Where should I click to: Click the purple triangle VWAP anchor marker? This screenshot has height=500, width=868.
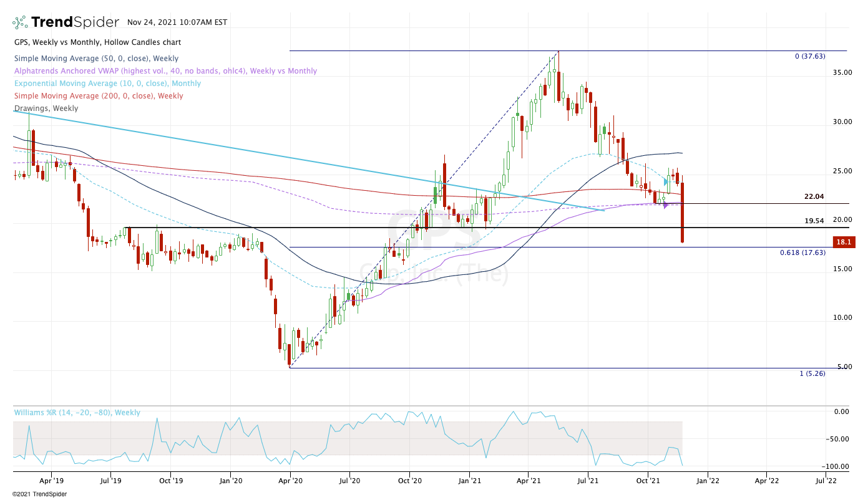(665, 204)
